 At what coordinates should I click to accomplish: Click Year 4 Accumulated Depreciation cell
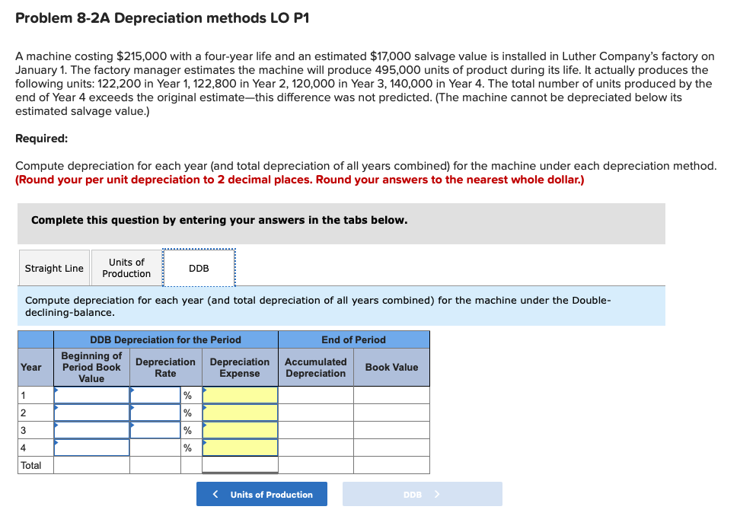[316, 448]
